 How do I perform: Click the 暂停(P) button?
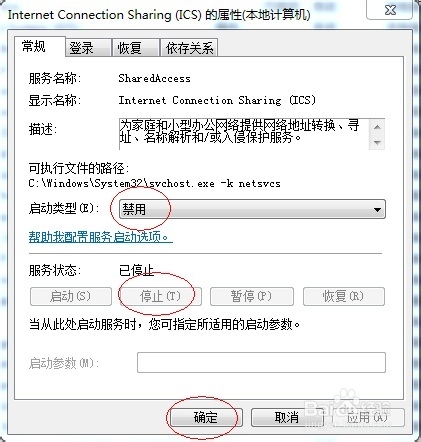[252, 296]
